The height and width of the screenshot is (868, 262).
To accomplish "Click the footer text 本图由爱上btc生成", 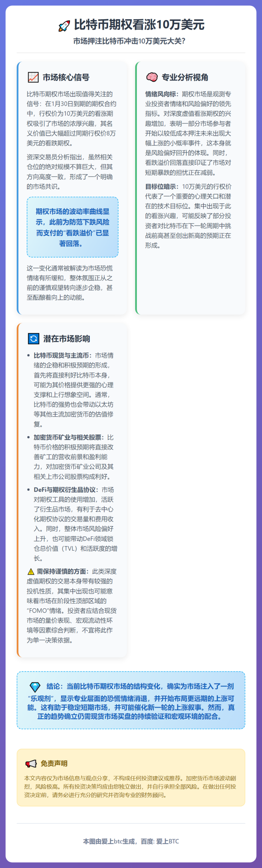I will click(109, 841).
